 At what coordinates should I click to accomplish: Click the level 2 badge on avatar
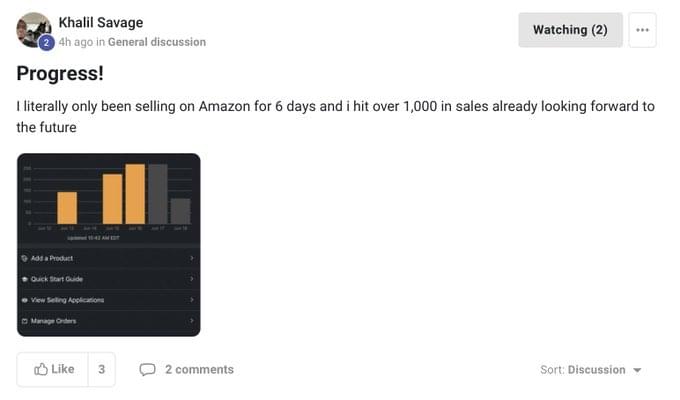tap(46, 42)
